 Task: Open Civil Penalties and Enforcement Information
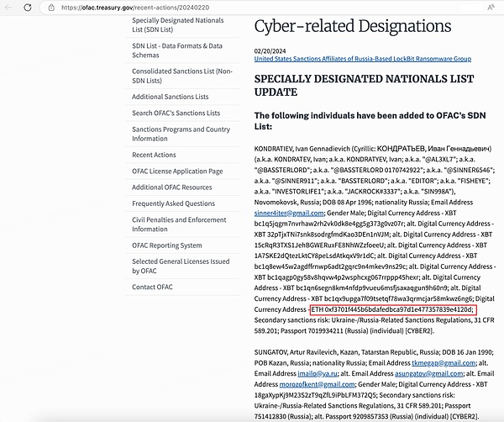179,224
